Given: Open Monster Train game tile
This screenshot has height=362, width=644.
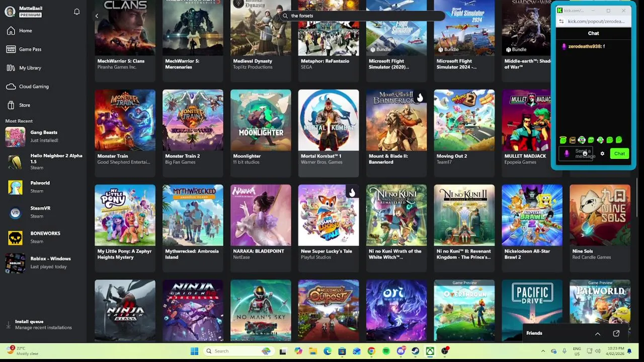Looking at the screenshot, I should point(125,133).
